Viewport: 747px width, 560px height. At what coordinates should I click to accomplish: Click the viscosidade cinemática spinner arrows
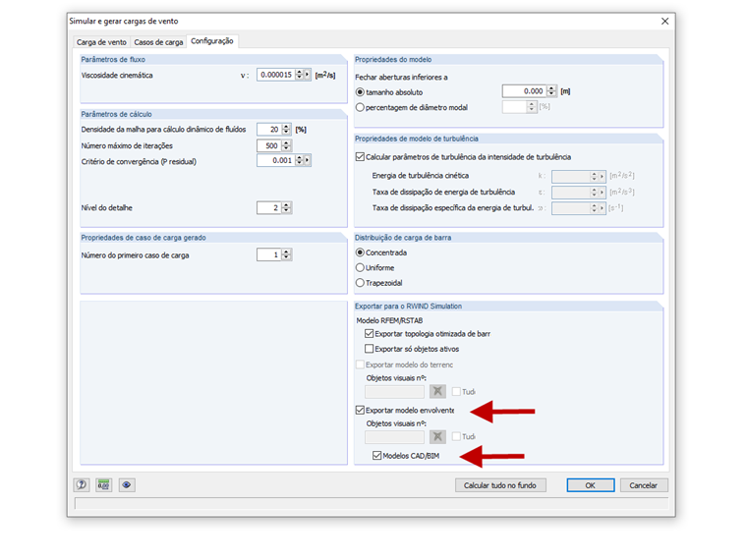pyautogui.click(x=299, y=75)
